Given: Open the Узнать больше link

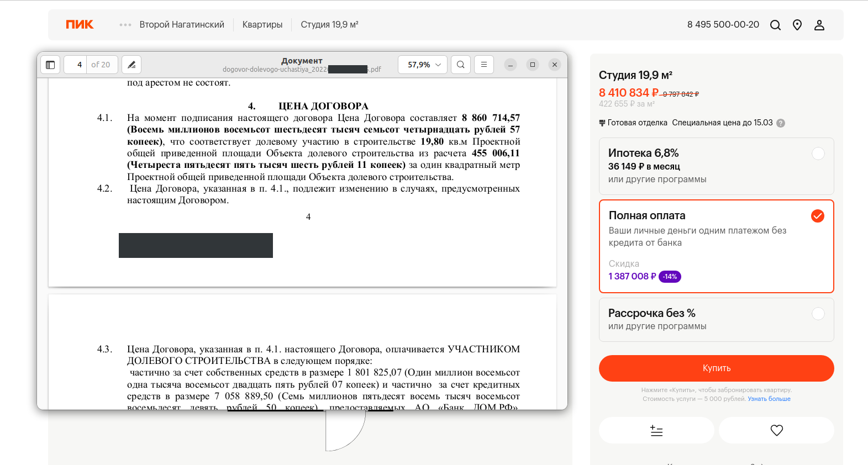Looking at the screenshot, I should pyautogui.click(x=769, y=399).
